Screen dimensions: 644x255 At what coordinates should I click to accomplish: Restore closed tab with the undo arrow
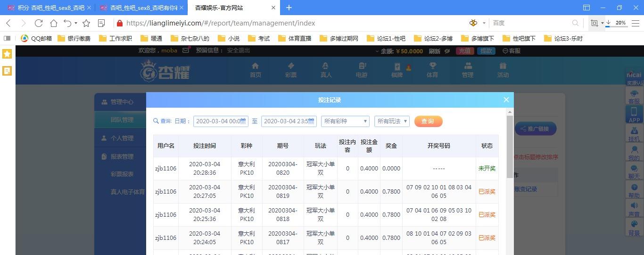coord(68,23)
